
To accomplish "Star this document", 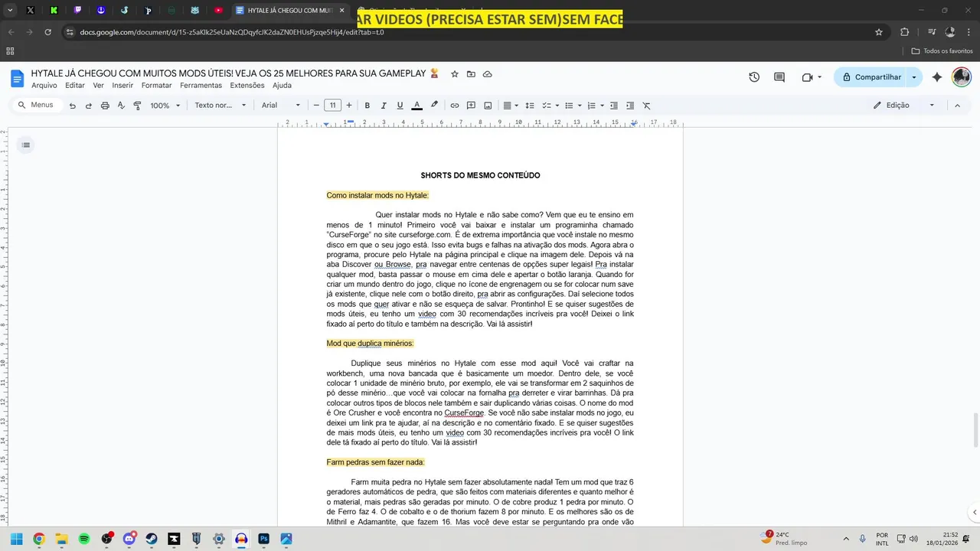I will coord(455,74).
